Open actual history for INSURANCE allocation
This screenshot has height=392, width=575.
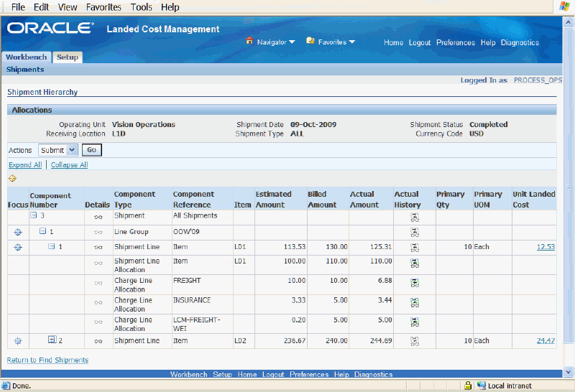coord(415,302)
